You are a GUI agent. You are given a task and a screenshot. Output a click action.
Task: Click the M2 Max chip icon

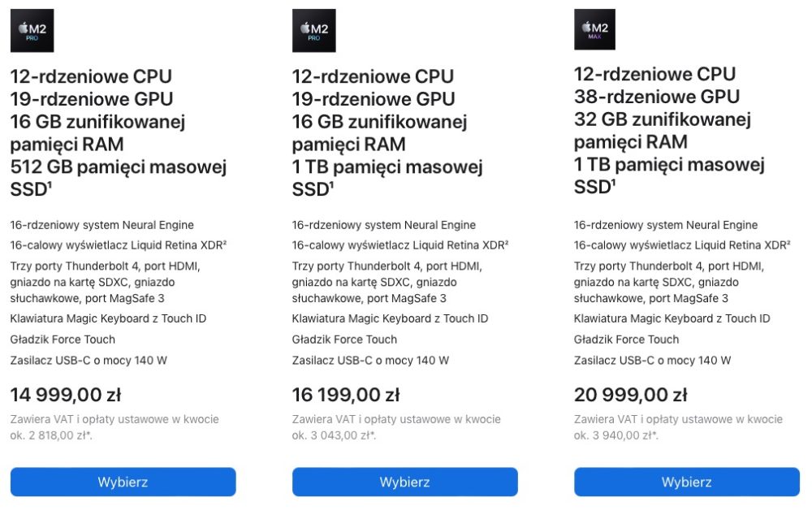(x=594, y=29)
